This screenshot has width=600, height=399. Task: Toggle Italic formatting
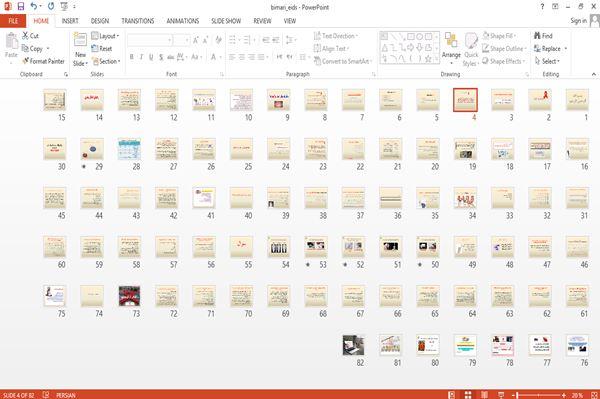[141, 57]
